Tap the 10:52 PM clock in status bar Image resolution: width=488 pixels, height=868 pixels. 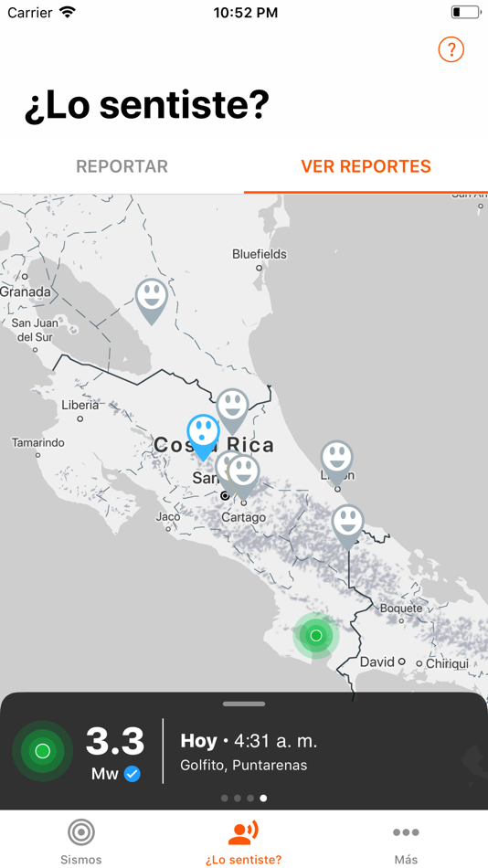(x=246, y=13)
